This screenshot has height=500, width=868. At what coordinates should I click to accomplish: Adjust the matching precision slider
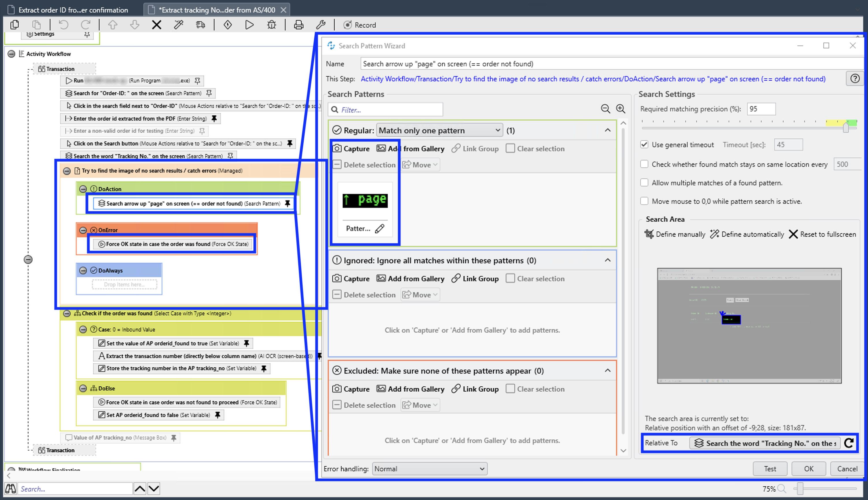[846, 128]
